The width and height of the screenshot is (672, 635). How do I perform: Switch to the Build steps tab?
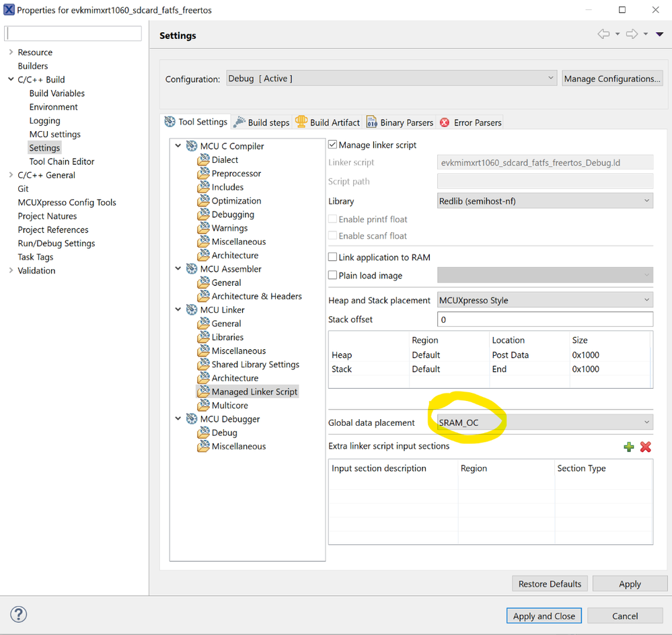tap(262, 122)
